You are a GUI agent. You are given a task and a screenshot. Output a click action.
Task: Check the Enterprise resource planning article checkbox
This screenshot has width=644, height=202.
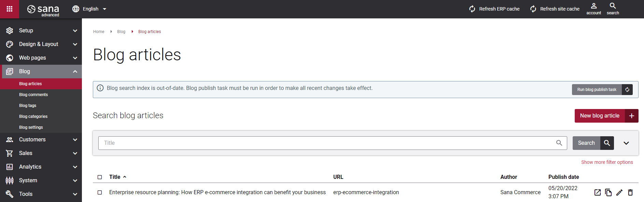[100, 192]
